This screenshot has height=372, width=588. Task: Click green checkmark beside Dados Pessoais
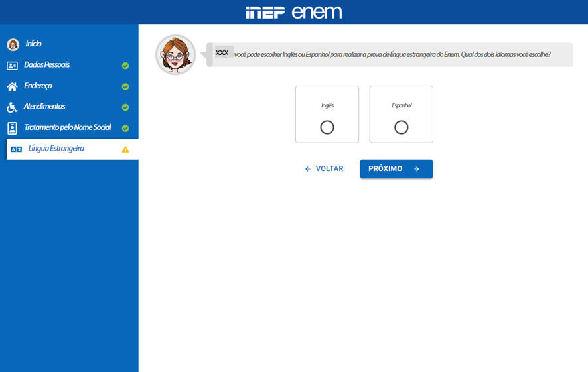tap(125, 66)
